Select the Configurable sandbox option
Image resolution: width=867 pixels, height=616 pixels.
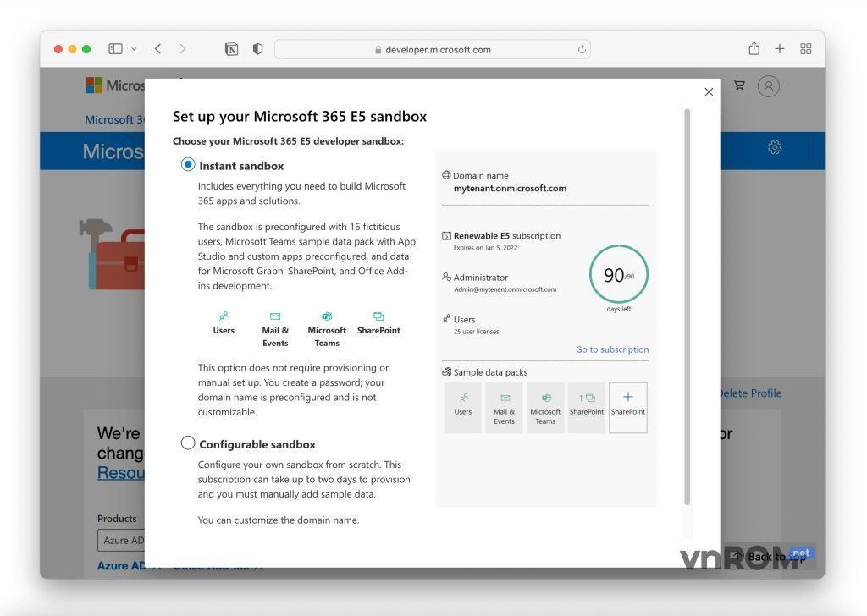click(188, 443)
